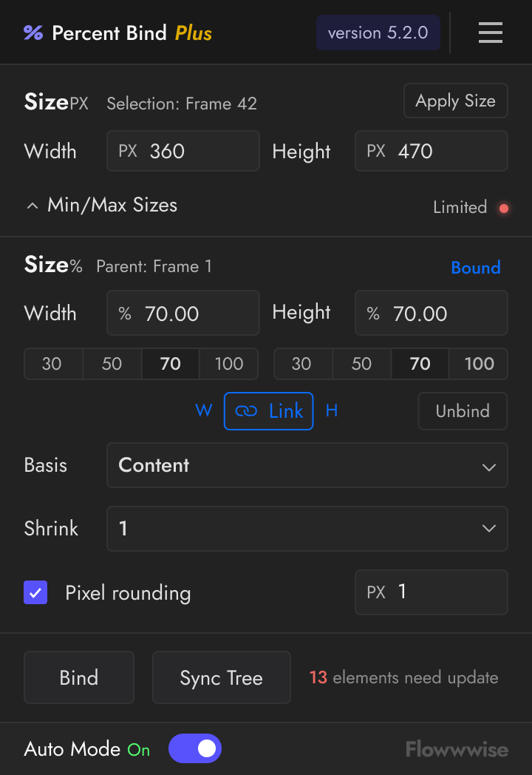Viewport: 532px width, 775px height.
Task: Select the H axis link indicator
Action: (332, 411)
